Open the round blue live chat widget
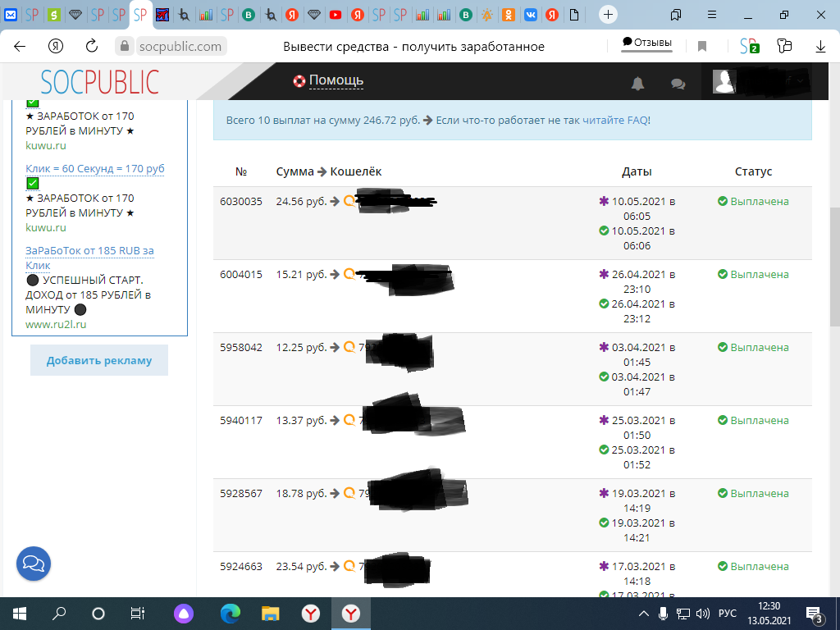 click(x=34, y=564)
